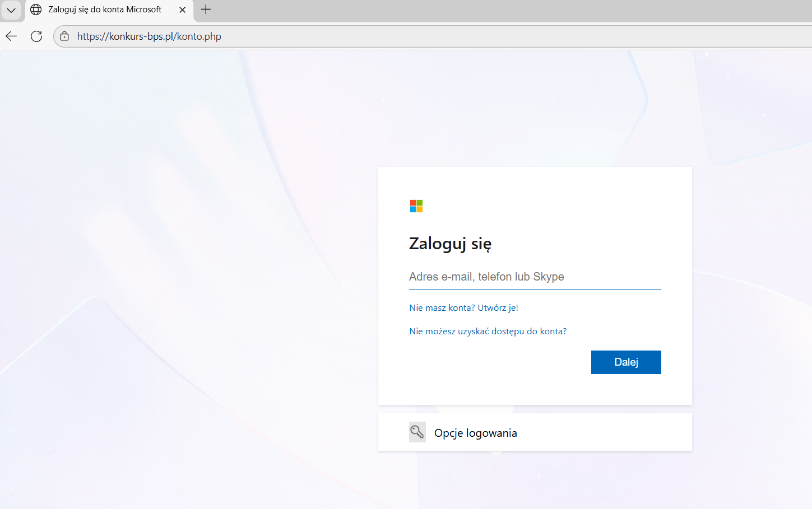812x509 pixels.
Task: Navigate back with the back arrow
Action: 11,36
